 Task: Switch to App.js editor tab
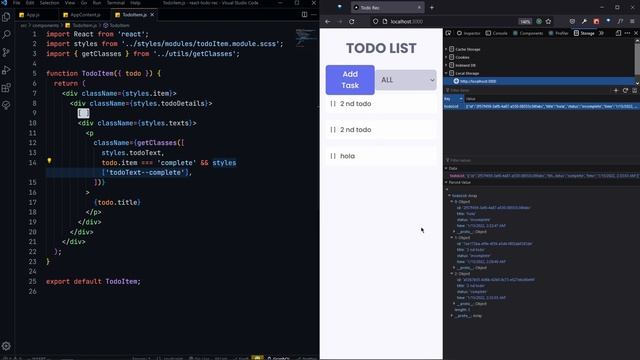33,15
